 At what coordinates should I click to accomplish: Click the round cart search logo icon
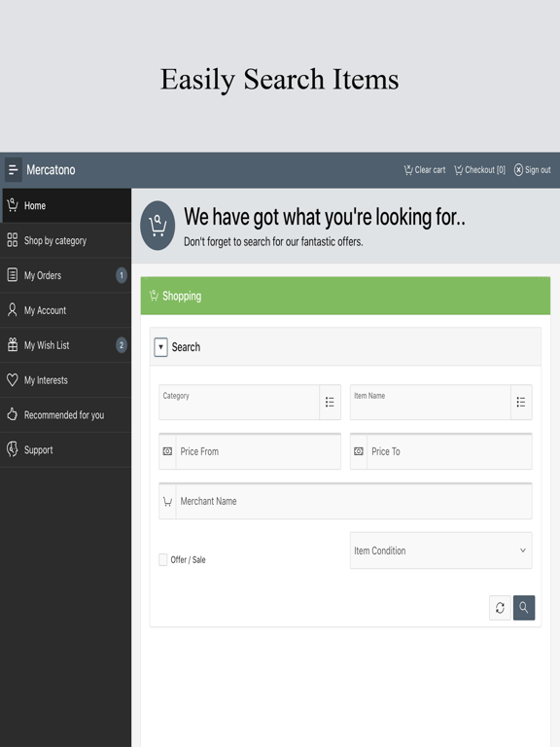157,226
